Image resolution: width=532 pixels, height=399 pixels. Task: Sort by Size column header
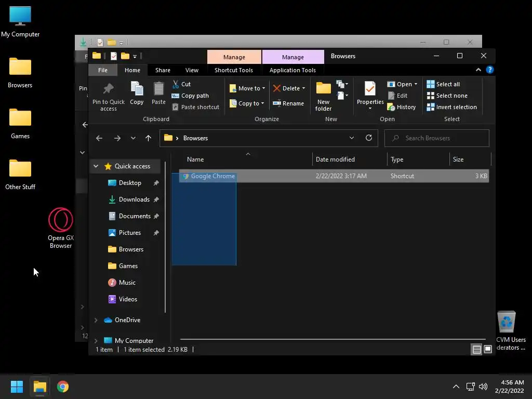click(470, 159)
